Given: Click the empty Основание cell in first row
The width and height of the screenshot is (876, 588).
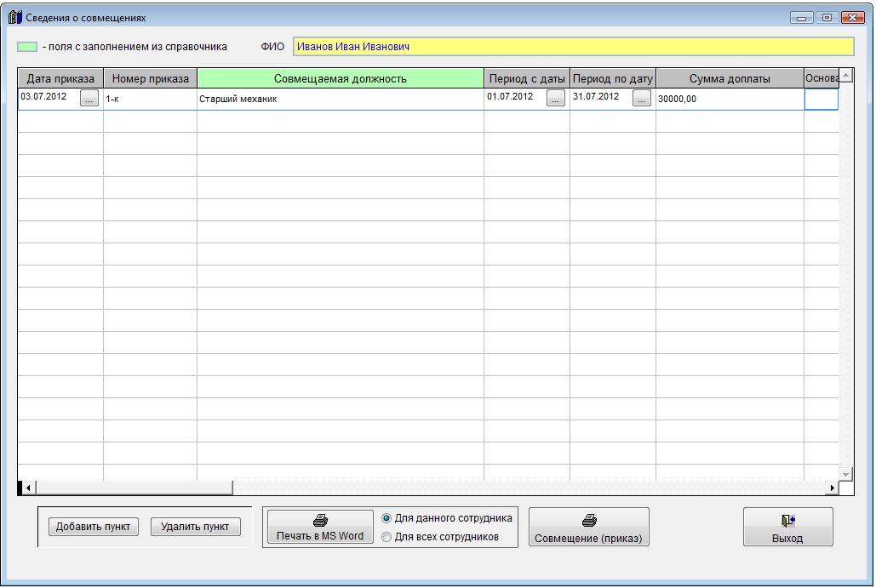Looking at the screenshot, I should (x=822, y=100).
